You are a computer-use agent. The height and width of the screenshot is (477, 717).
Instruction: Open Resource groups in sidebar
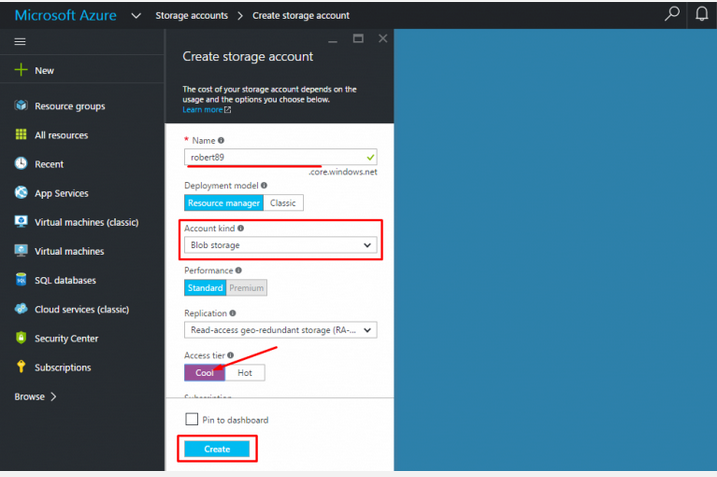tap(70, 106)
